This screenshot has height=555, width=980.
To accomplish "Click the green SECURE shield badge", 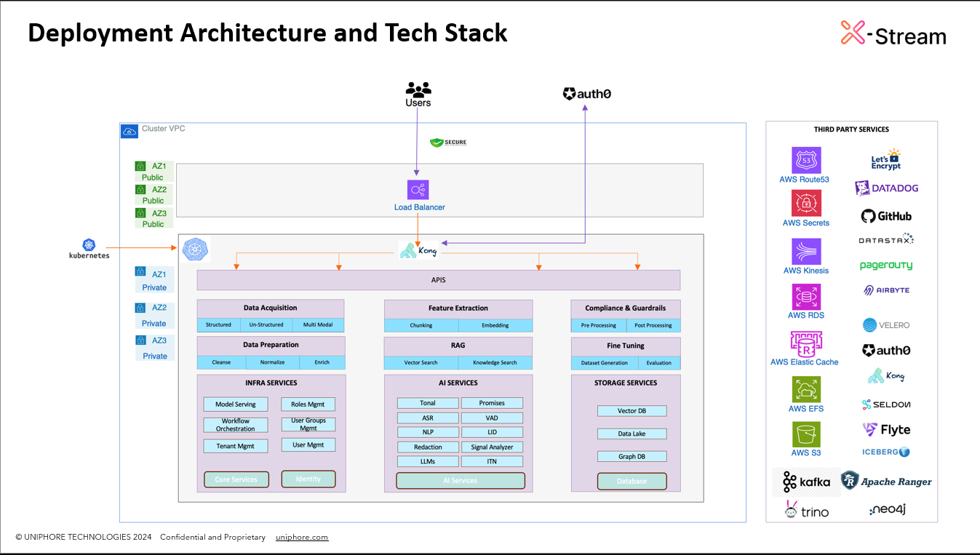I will (x=448, y=142).
